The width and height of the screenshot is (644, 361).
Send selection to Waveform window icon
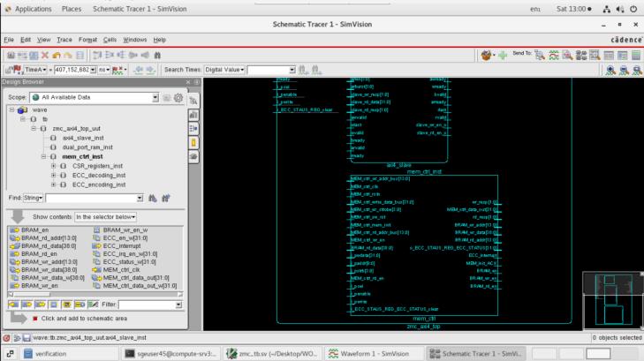(x=554, y=55)
